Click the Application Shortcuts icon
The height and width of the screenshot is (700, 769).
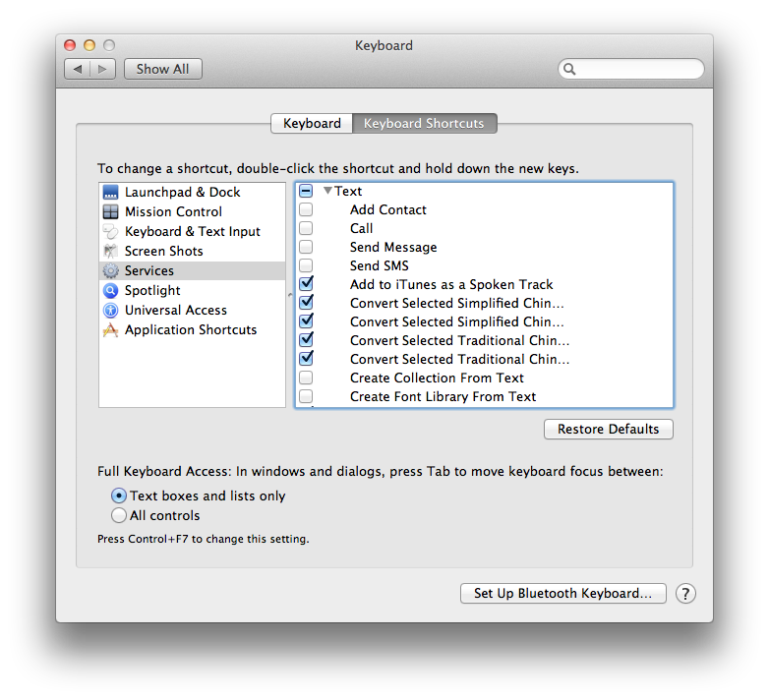click(111, 330)
